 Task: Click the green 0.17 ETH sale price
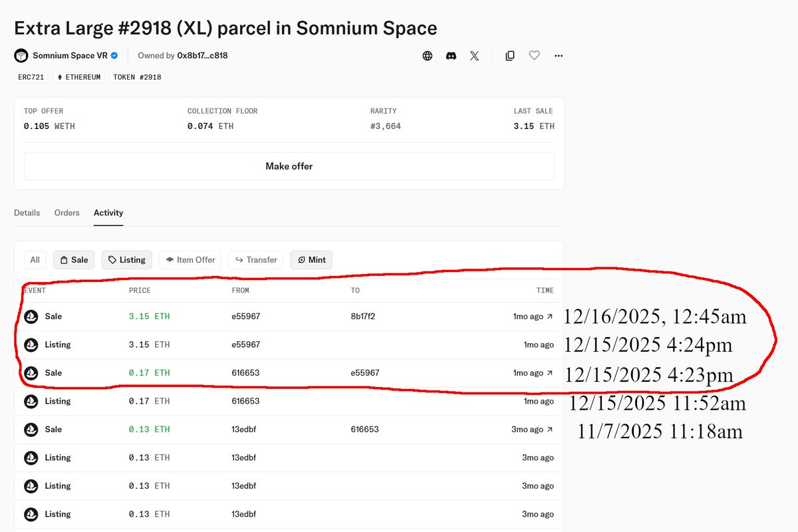coord(150,373)
